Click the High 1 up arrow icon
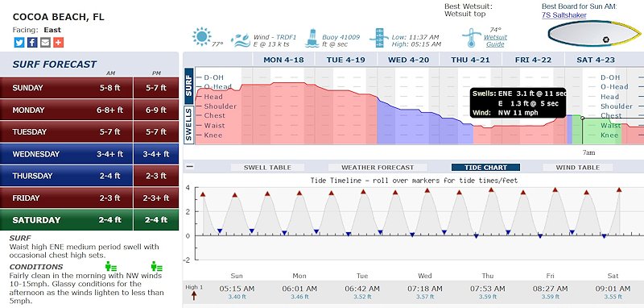The image size is (644, 308). click(194, 295)
